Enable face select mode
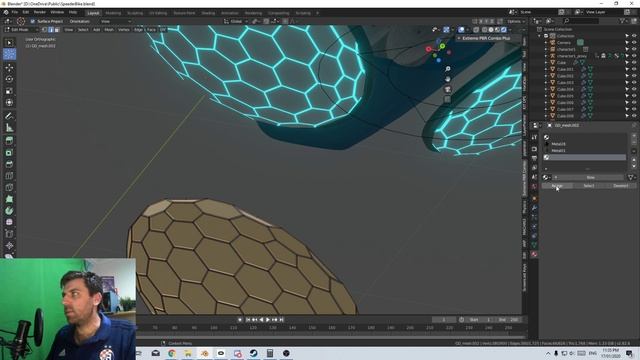The image size is (640, 360). (x=57, y=30)
